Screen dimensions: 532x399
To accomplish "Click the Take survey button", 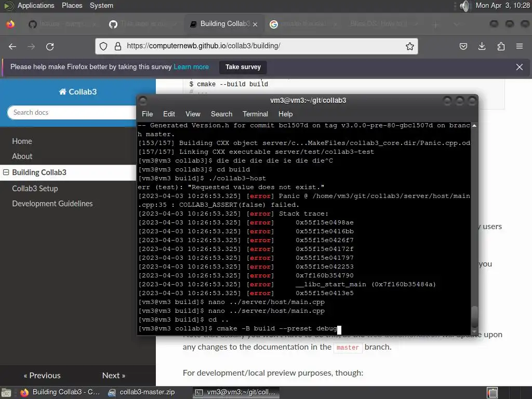I will click(x=243, y=67).
